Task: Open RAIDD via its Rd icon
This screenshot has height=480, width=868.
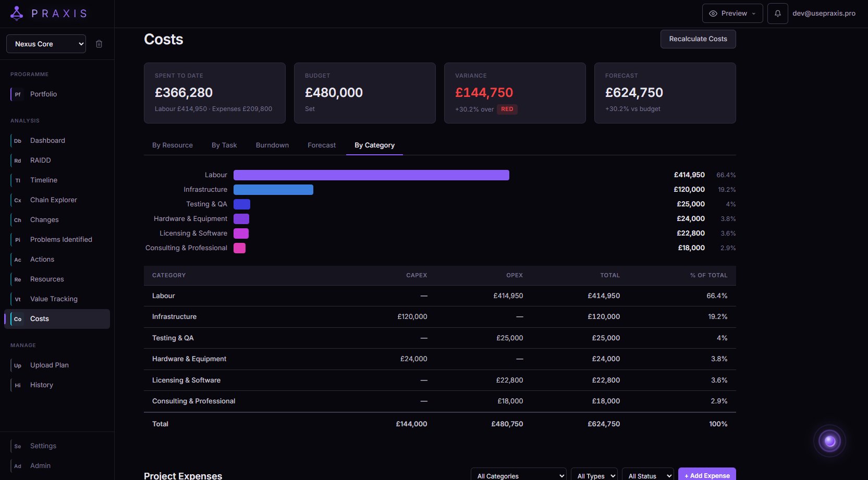Action: click(x=18, y=161)
